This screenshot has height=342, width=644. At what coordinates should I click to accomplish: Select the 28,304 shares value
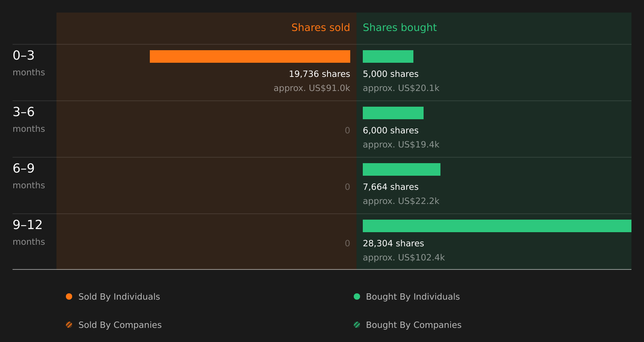click(x=393, y=244)
